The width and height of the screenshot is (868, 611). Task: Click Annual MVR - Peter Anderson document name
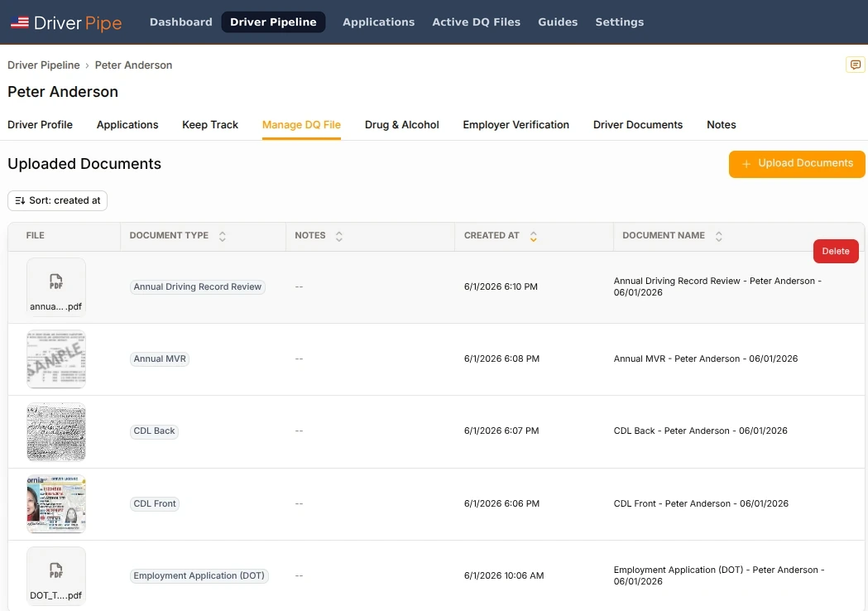(x=706, y=359)
